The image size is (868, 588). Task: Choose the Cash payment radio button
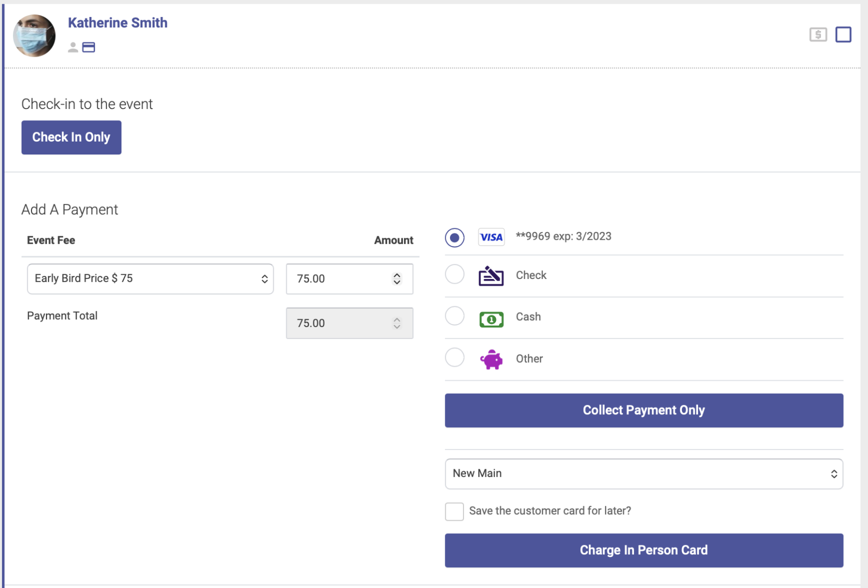pyautogui.click(x=455, y=316)
